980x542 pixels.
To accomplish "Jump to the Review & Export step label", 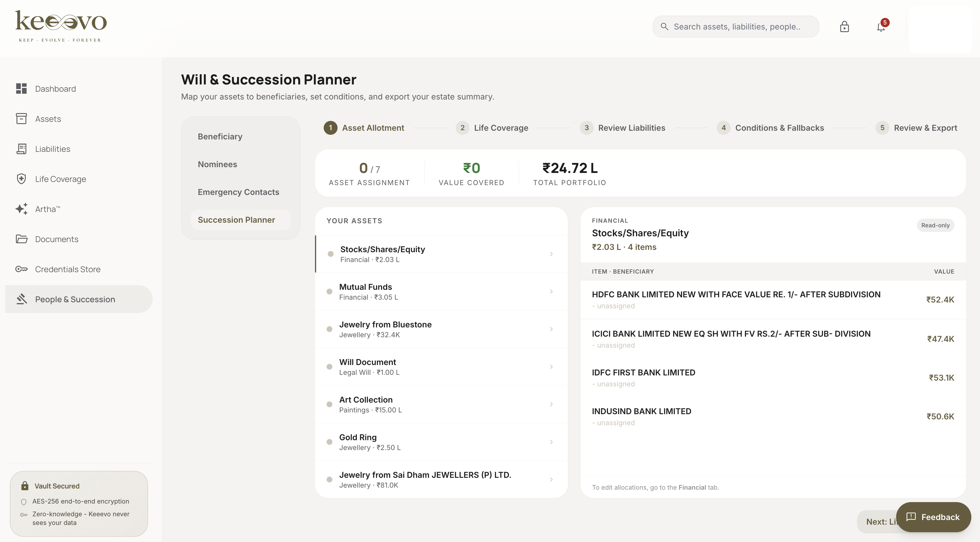I will [x=925, y=128].
